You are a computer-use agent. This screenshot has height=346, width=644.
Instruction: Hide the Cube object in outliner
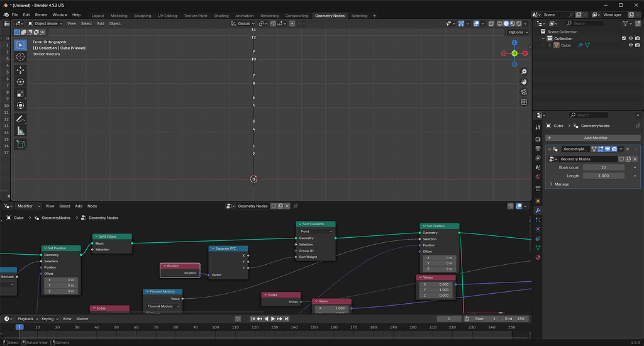click(x=630, y=45)
